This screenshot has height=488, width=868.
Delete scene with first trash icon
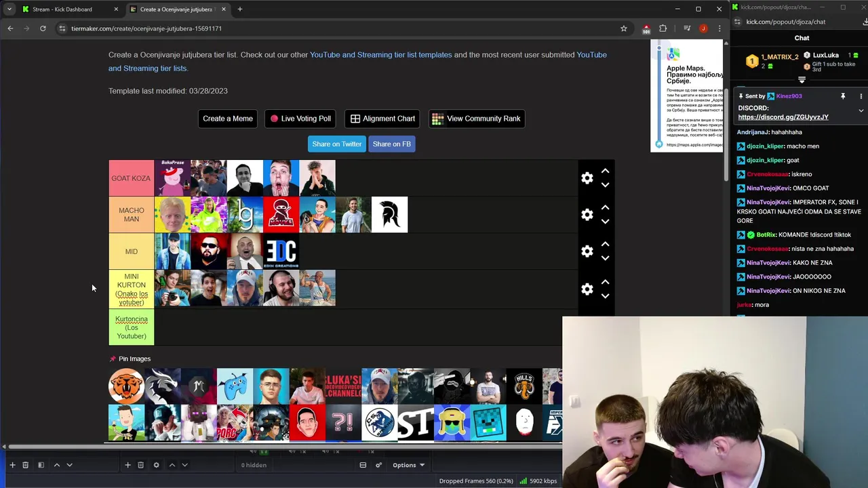click(x=25, y=465)
